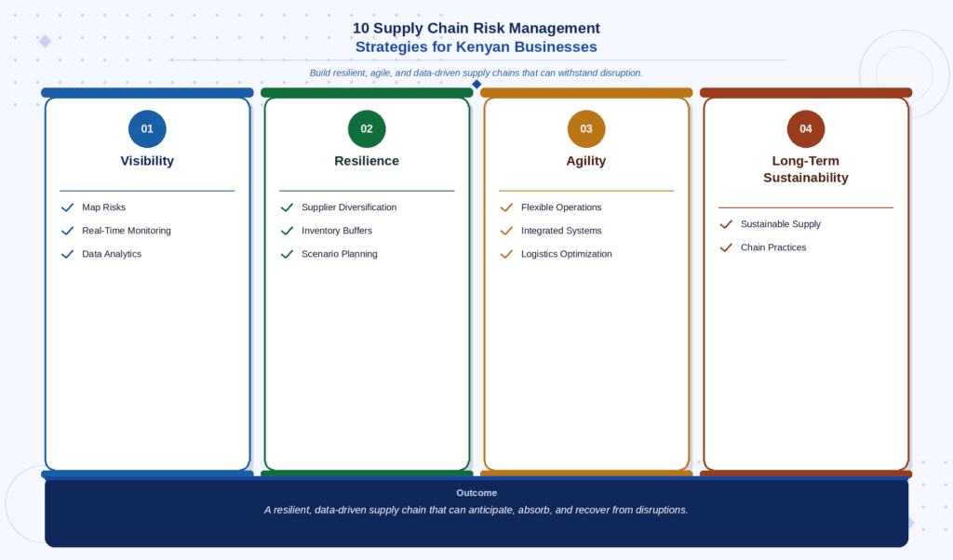This screenshot has width=953, height=560.
Task: Click the Logistics Optimization text
Action: 567,254
